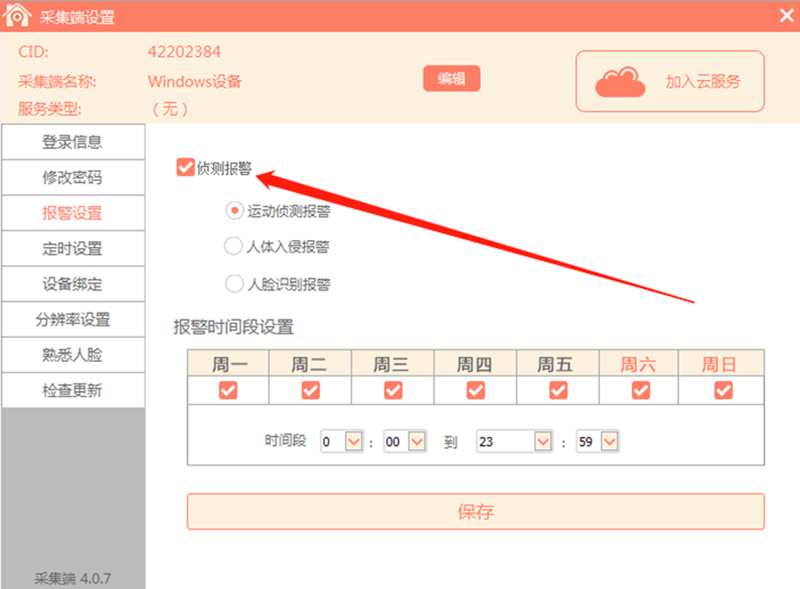Open the 设备绑定 section

[72, 284]
